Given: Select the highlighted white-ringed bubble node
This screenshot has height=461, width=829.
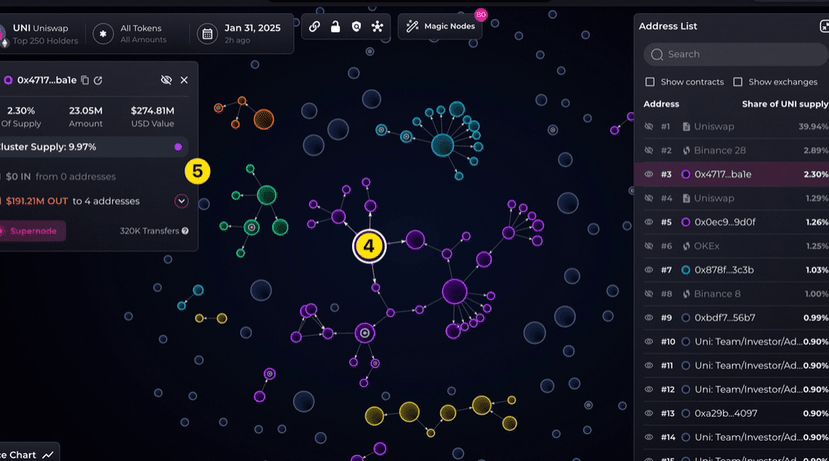Looking at the screenshot, I should 369,246.
